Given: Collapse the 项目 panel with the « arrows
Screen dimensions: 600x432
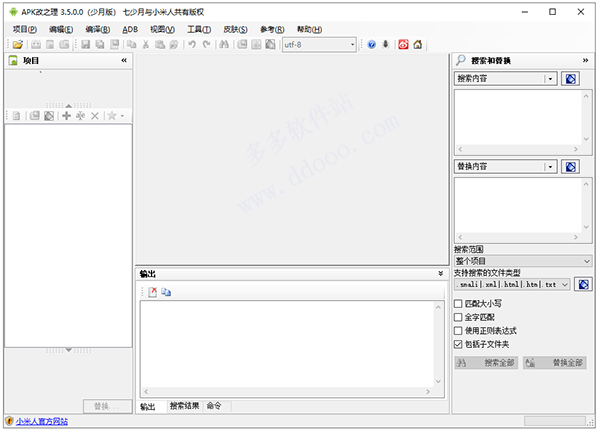Looking at the screenshot, I should coord(124,60).
